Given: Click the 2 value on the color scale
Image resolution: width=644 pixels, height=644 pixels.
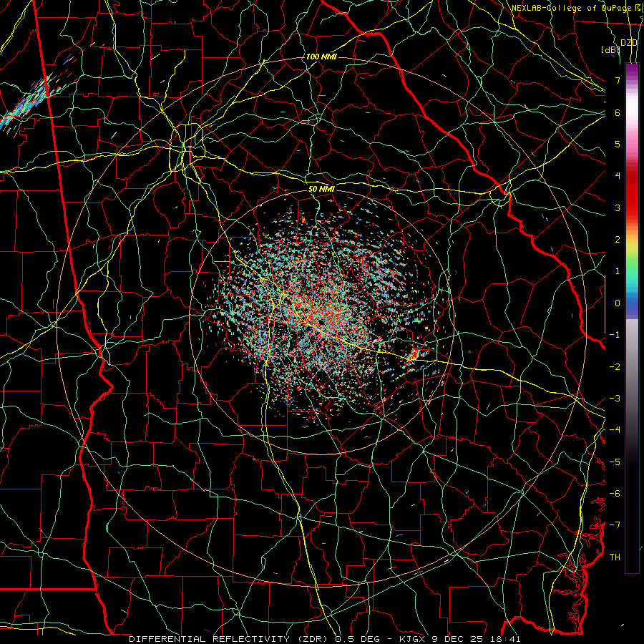Looking at the screenshot, I should point(618,240).
